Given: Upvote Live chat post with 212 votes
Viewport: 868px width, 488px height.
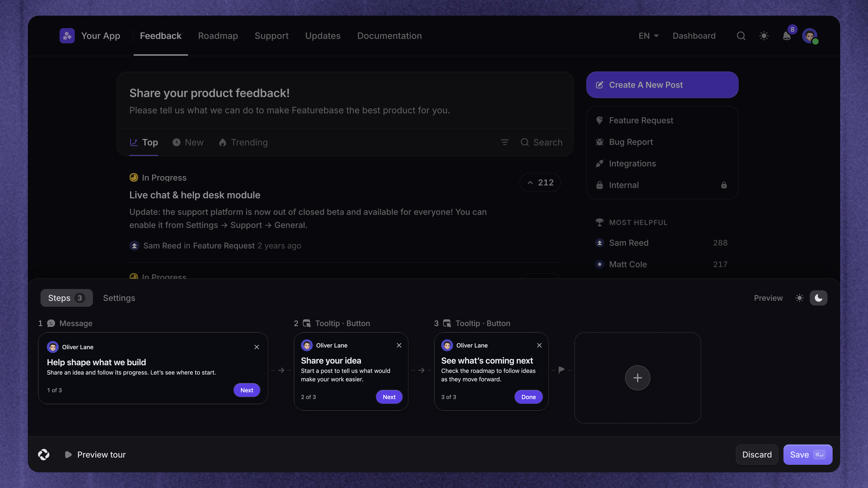Looking at the screenshot, I should tap(540, 182).
